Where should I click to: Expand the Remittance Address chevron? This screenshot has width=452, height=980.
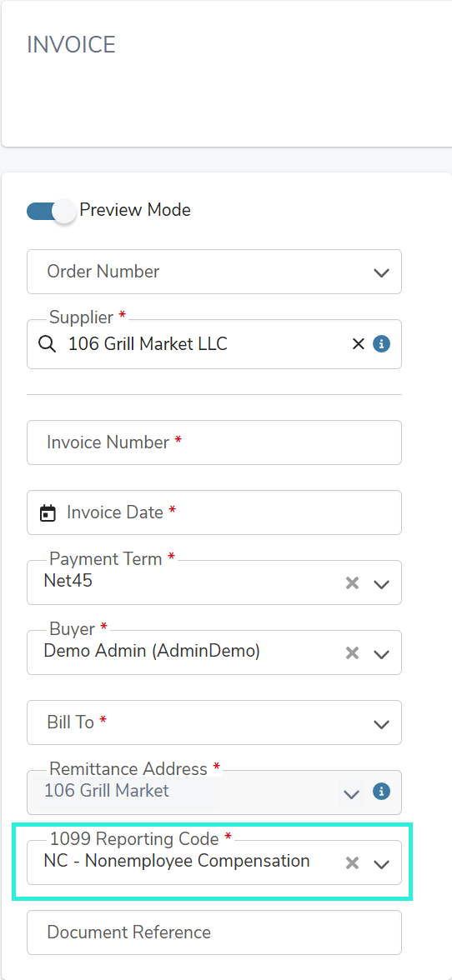tap(352, 794)
